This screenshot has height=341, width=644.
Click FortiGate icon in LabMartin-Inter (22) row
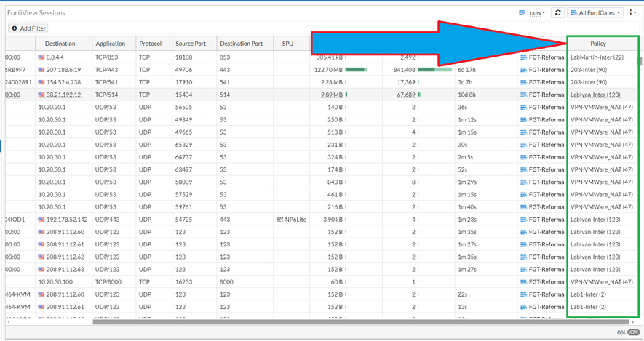point(523,57)
